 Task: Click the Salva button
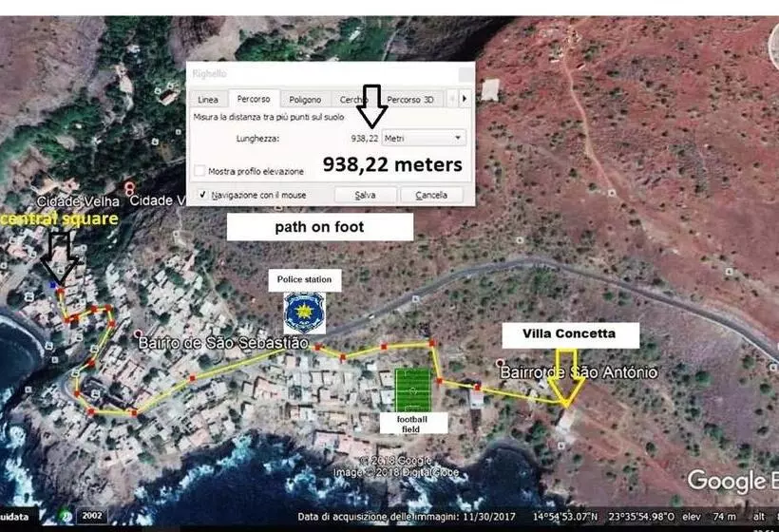[364, 194]
